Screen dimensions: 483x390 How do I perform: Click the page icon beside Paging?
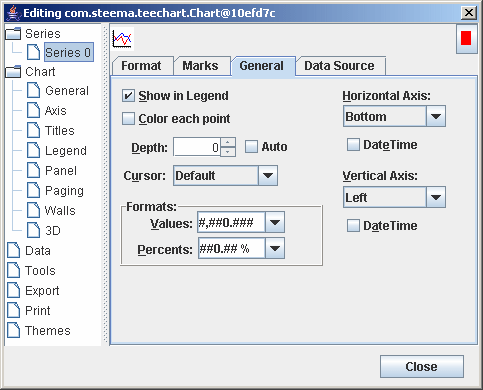(34, 190)
